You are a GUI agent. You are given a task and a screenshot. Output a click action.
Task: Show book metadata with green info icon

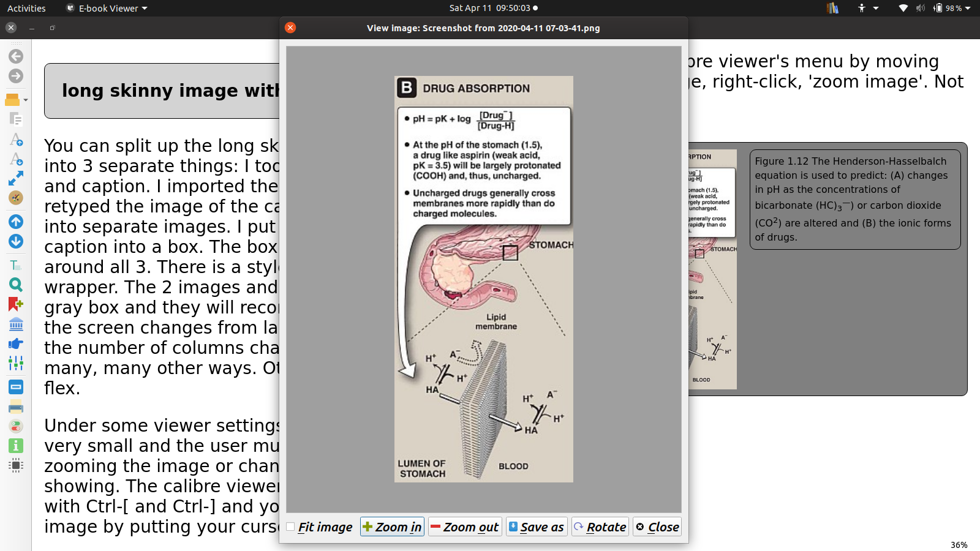[x=16, y=446]
